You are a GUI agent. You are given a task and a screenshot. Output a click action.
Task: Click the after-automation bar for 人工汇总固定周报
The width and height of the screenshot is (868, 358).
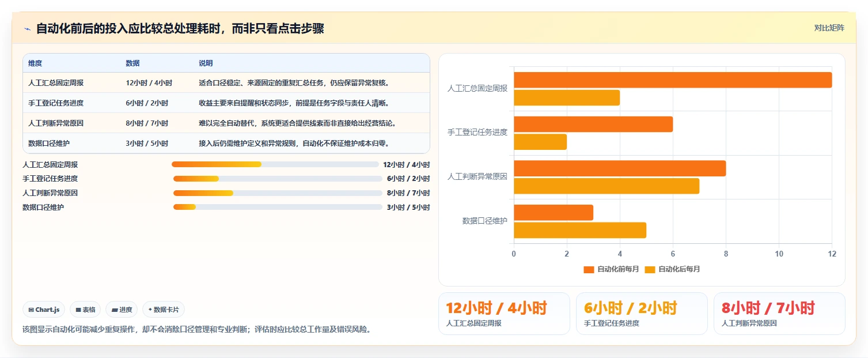(567, 98)
